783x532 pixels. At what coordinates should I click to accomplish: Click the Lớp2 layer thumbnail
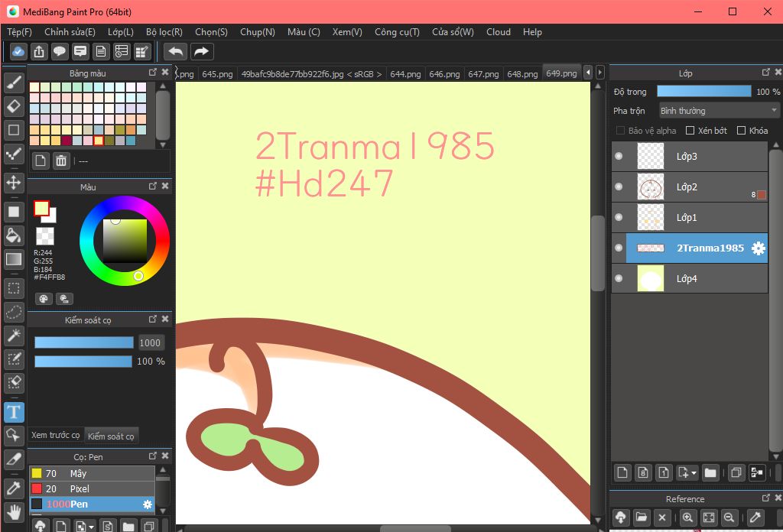point(651,187)
